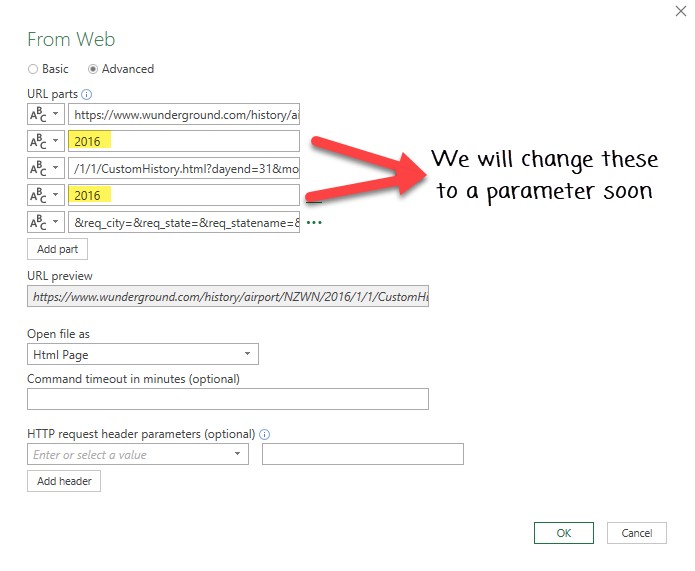Select the Basic radio button
The height and width of the screenshot is (571, 695).
[x=33, y=69]
